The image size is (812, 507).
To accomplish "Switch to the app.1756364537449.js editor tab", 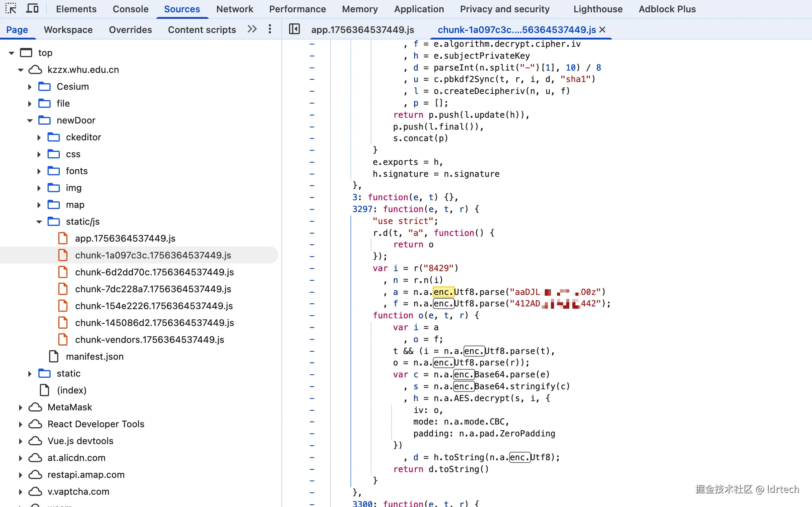I will click(x=362, y=30).
